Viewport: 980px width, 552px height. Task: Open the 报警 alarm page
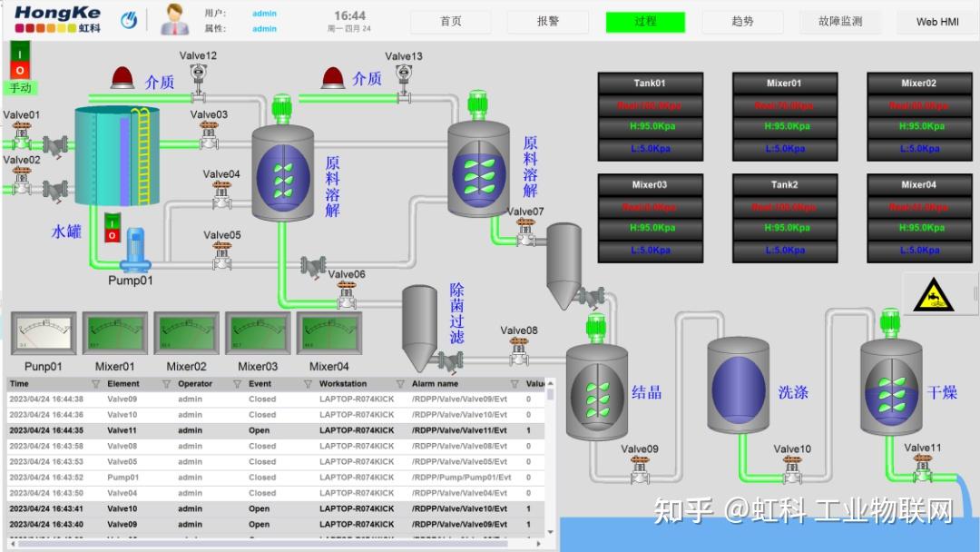548,21
